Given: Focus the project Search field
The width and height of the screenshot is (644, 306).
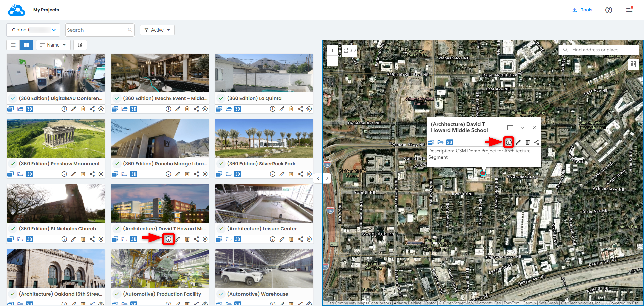Looking at the screenshot, I should coord(96,30).
